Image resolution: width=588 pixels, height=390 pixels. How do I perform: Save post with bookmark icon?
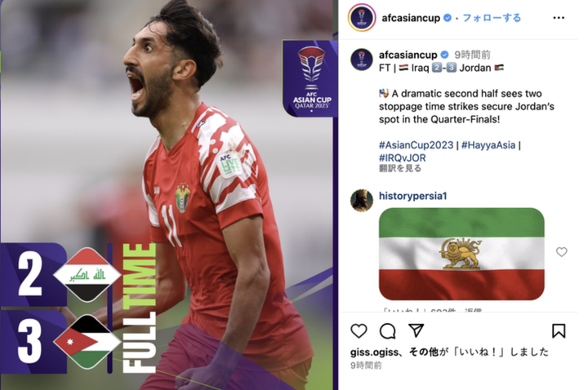559,330
